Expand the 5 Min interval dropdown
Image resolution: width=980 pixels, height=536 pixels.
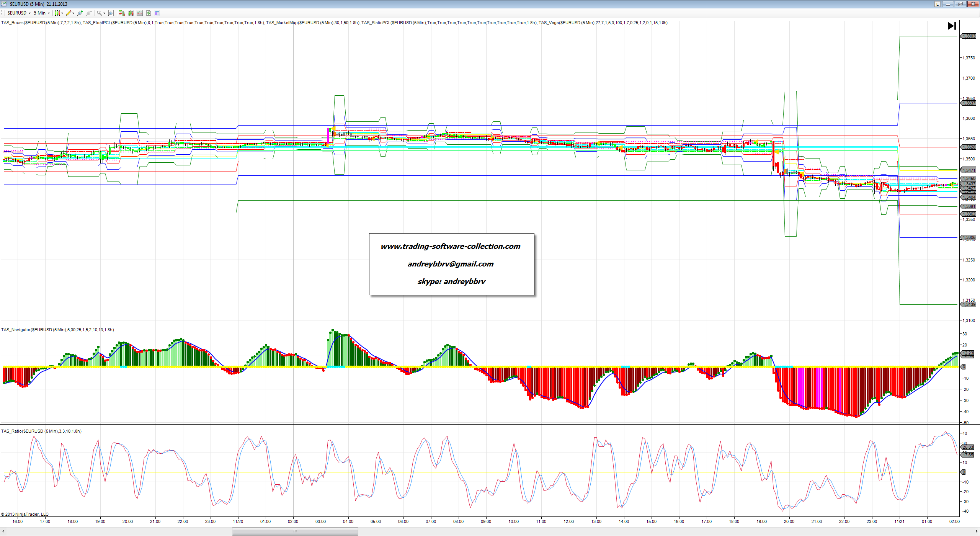tap(49, 13)
